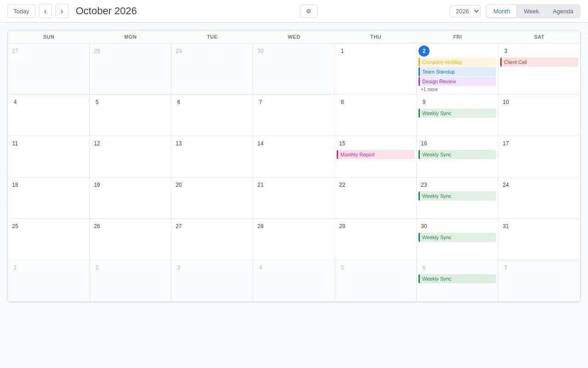Select day 19 in the calendar

[x=130, y=198]
